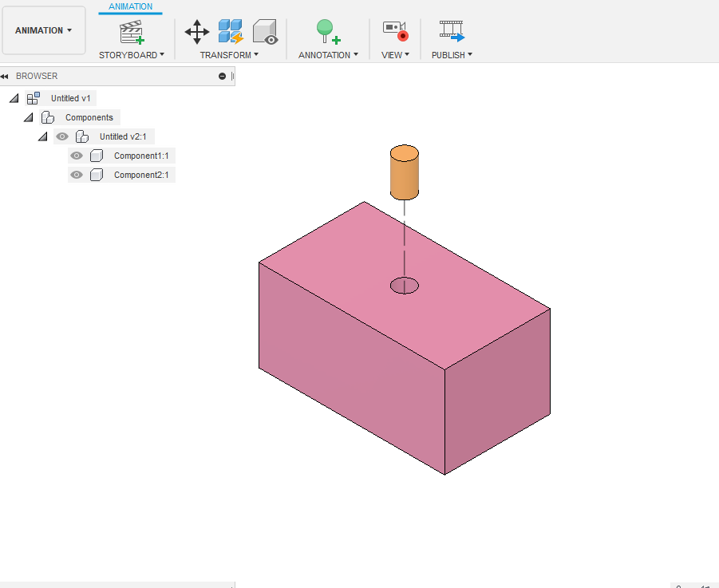Open the PUBLISH dropdown menu

[452, 55]
